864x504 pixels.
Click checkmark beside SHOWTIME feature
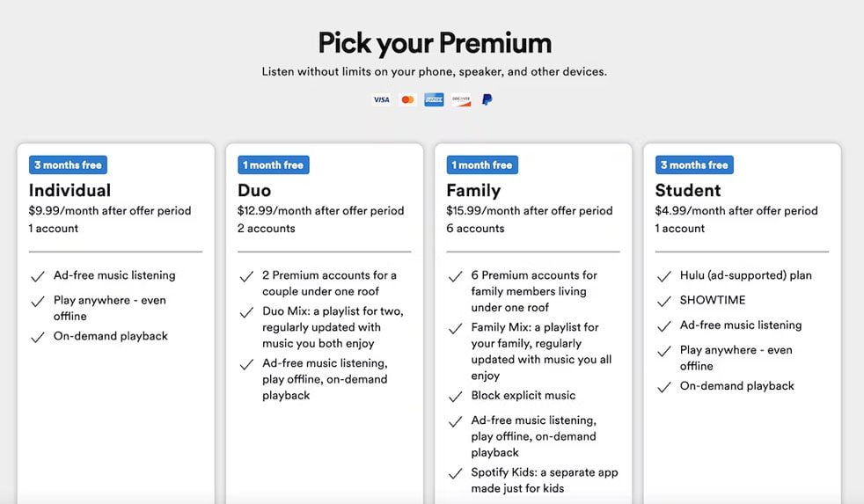click(664, 301)
